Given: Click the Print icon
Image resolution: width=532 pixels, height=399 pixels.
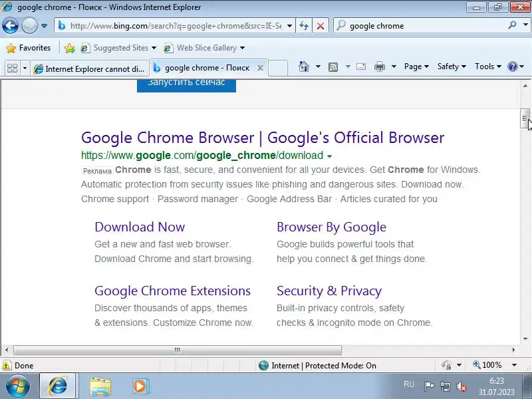Looking at the screenshot, I should click(379, 66).
